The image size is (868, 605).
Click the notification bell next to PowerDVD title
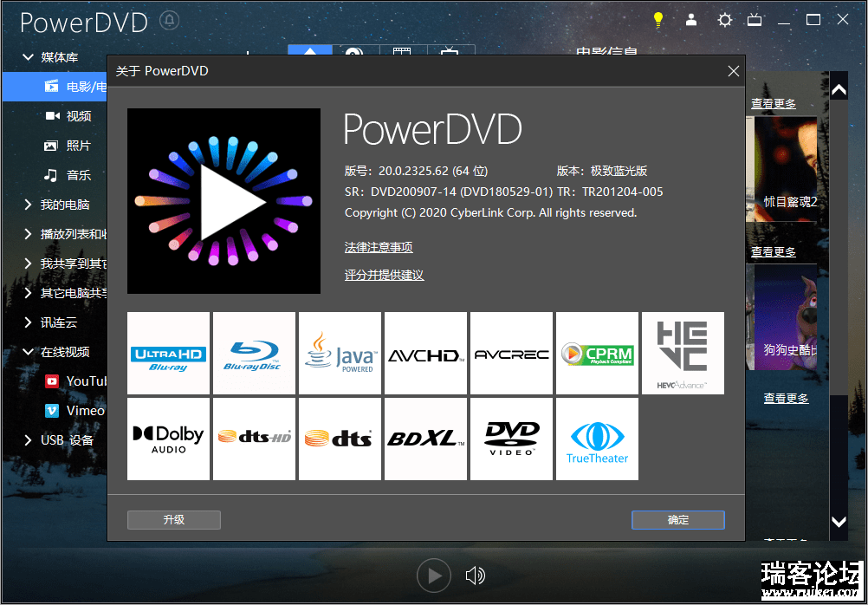click(170, 21)
